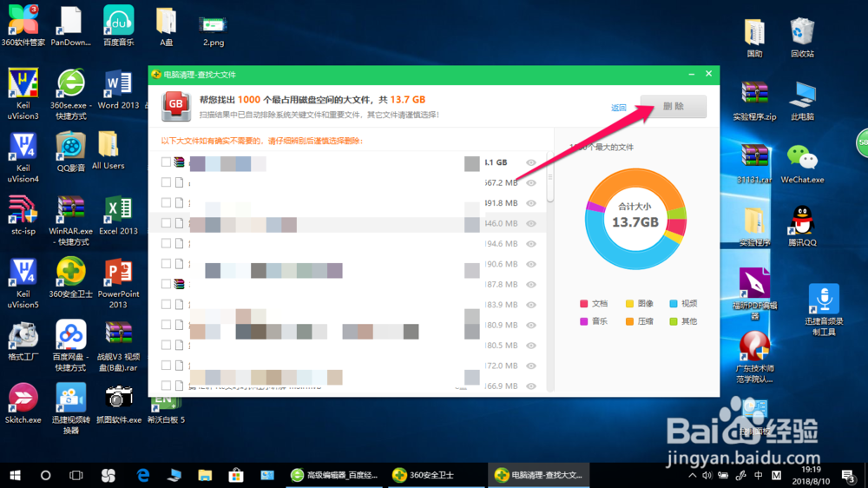The height and width of the screenshot is (488, 868).
Task: Open Keil uVision4 desktop icon
Action: (23, 157)
